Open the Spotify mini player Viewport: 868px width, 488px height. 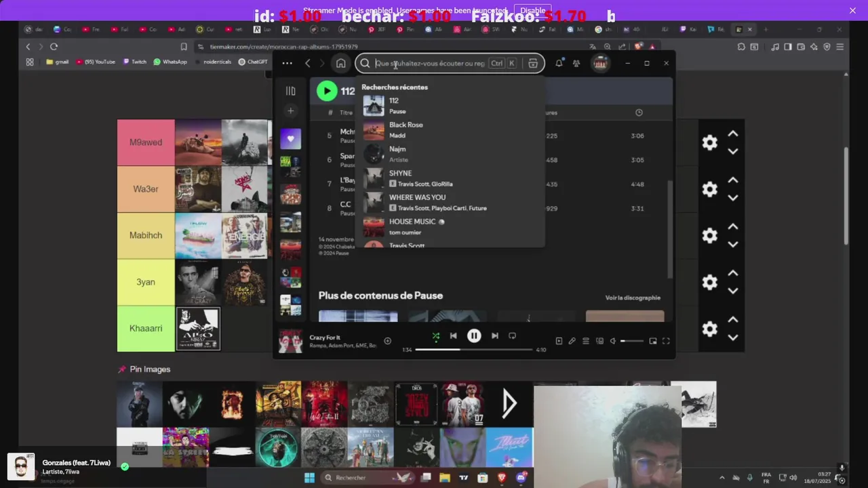pyautogui.click(x=653, y=341)
